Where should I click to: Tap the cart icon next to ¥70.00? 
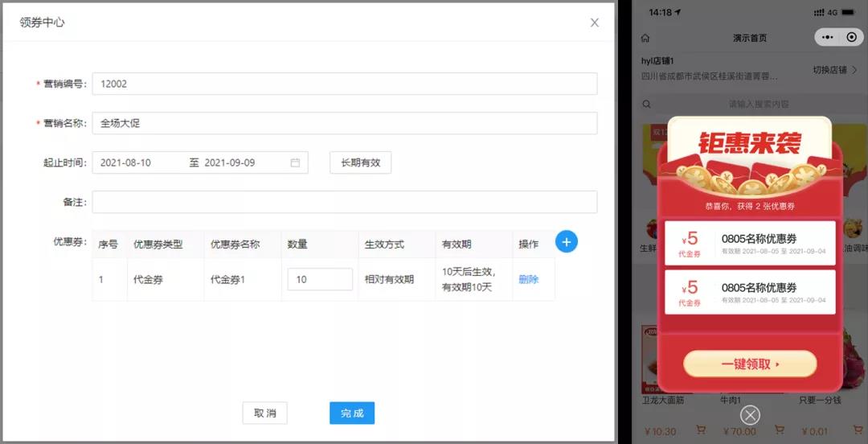pyautogui.click(x=780, y=431)
